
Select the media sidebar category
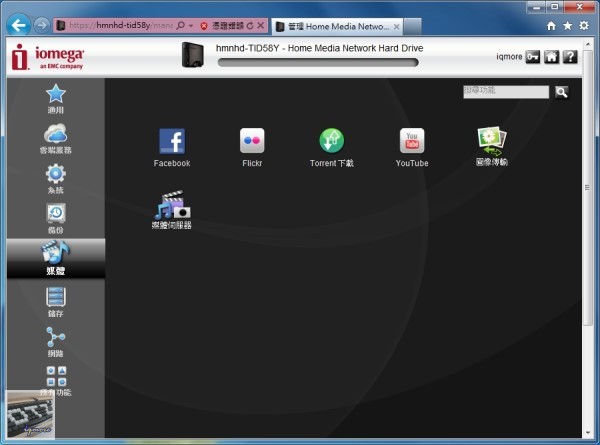click(x=56, y=258)
